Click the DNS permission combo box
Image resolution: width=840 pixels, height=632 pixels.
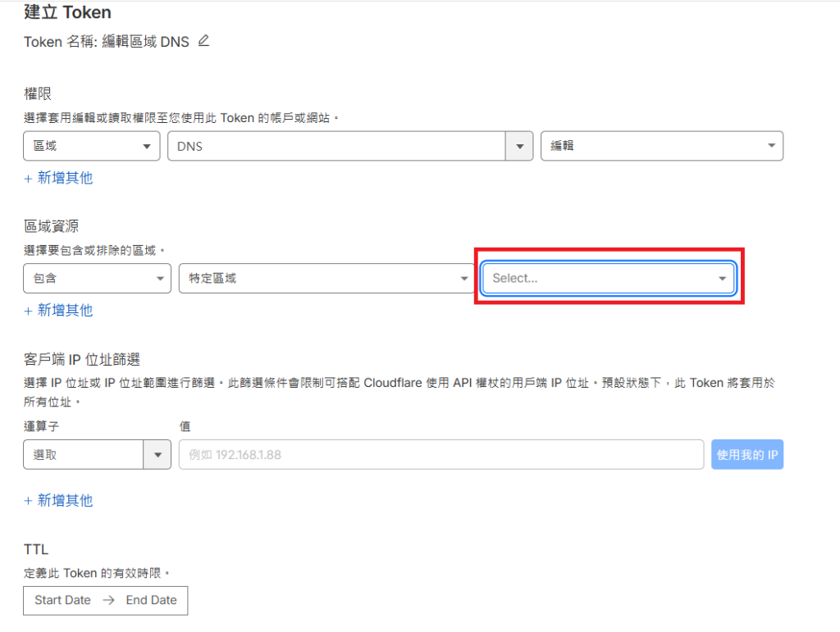pyautogui.click(x=336, y=146)
